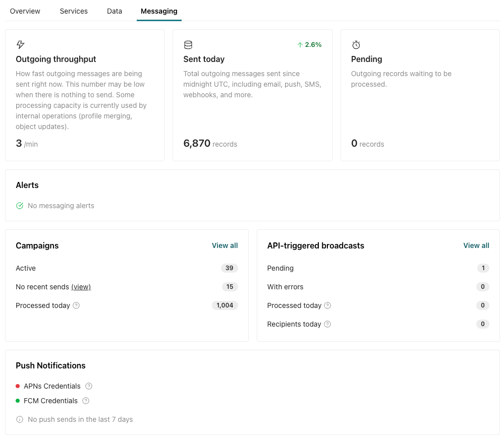
Task: Click the help icon next to FCM Credentials
Action: click(85, 401)
